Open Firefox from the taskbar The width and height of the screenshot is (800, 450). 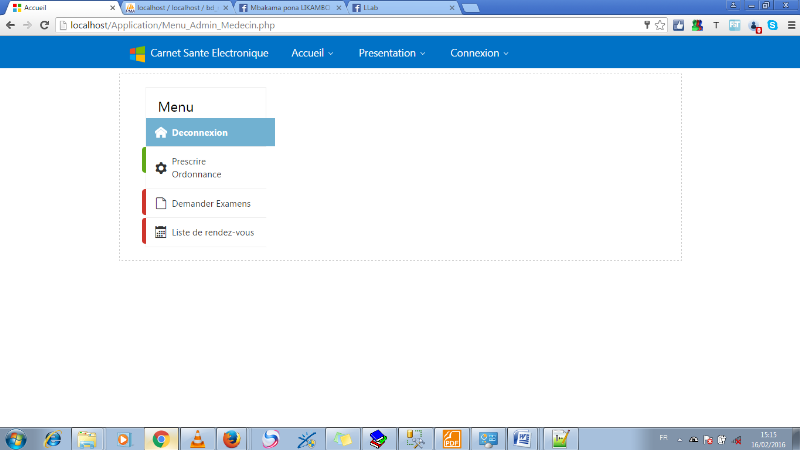tap(232, 439)
